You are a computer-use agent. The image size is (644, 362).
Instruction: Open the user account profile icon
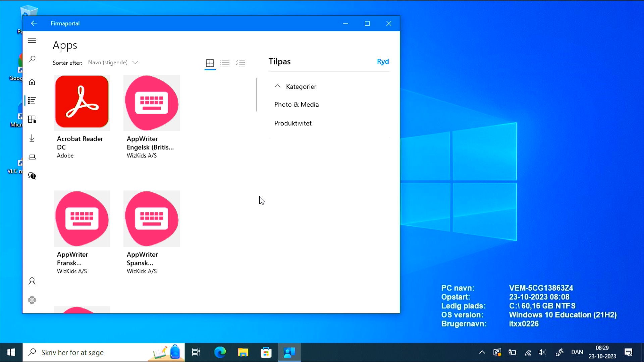[x=32, y=281]
